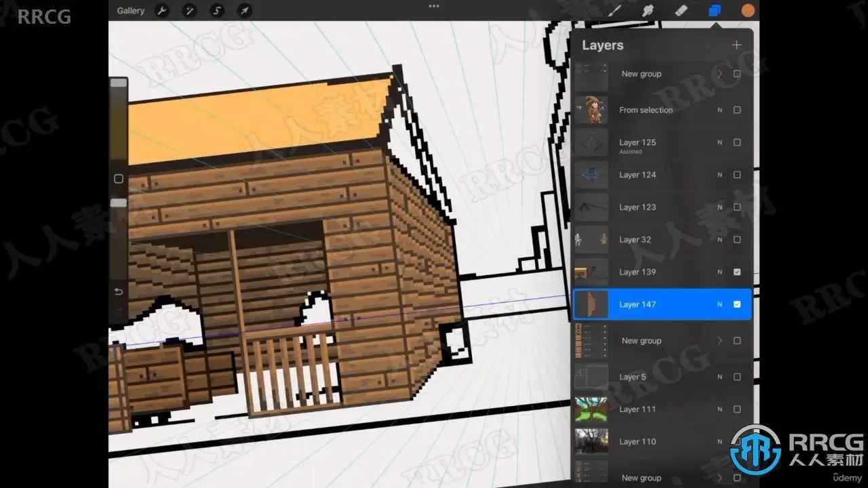868x488 pixels.
Task: Select the "Layer 32" name
Action: pyautogui.click(x=635, y=239)
